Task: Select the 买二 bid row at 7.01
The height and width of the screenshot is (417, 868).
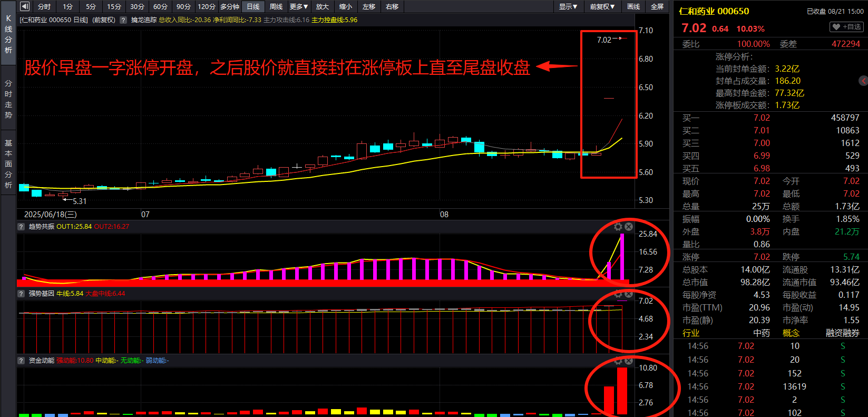Action: 771,131
